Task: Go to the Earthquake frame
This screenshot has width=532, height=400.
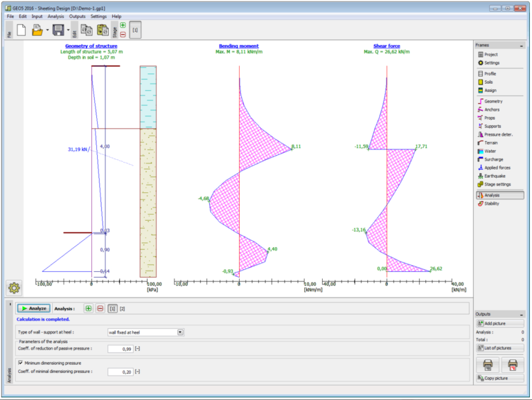Action: 495,176
